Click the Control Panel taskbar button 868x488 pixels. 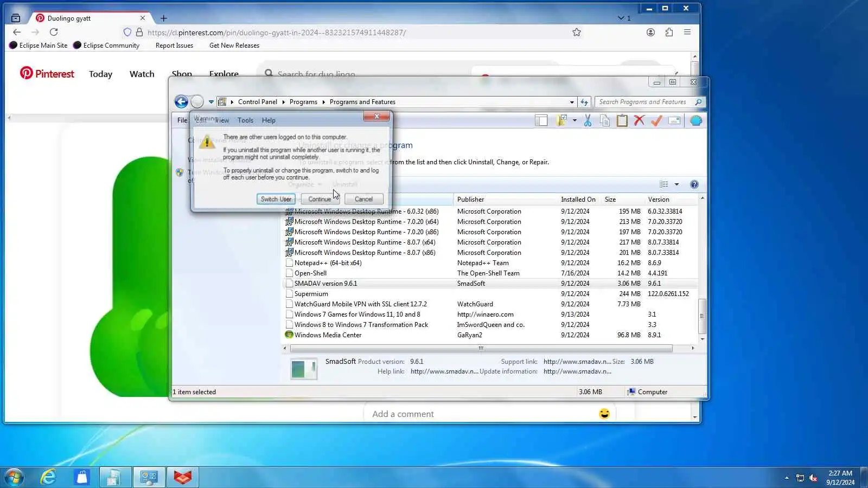coord(149,477)
